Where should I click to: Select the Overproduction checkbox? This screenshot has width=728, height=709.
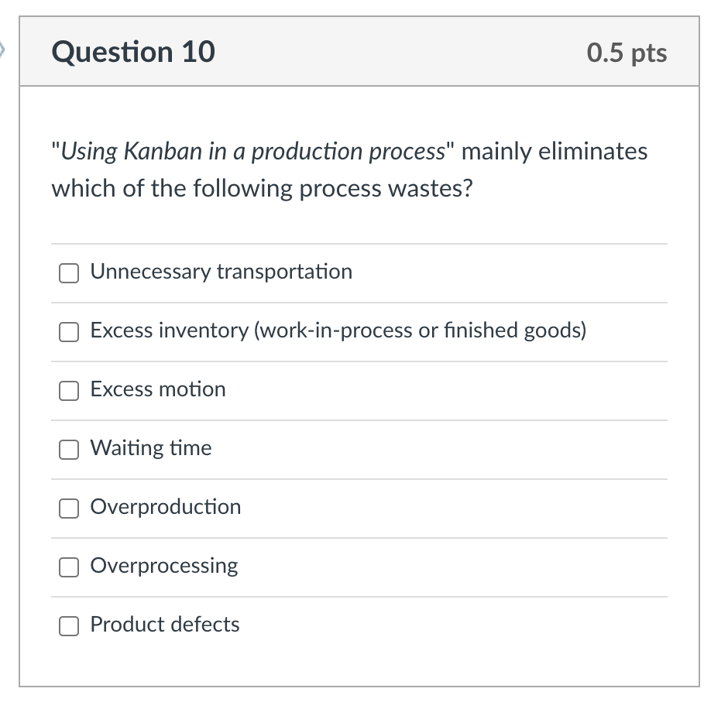[x=68, y=508]
